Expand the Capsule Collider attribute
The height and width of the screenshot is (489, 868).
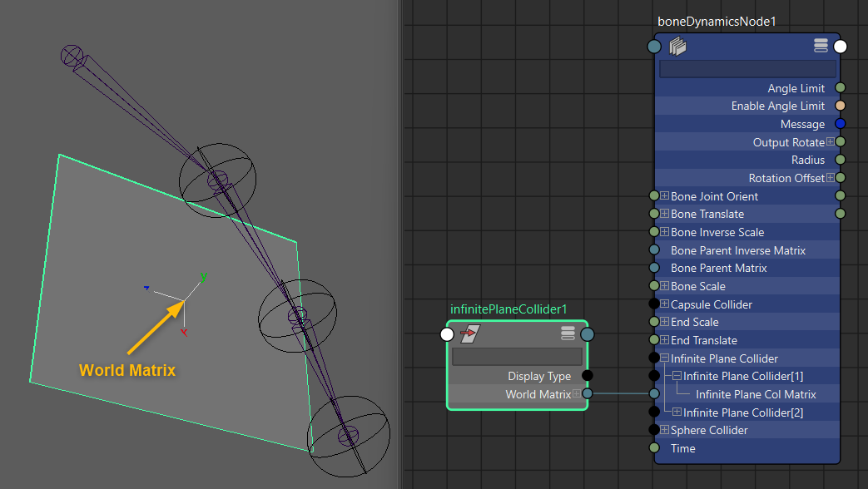[664, 304]
